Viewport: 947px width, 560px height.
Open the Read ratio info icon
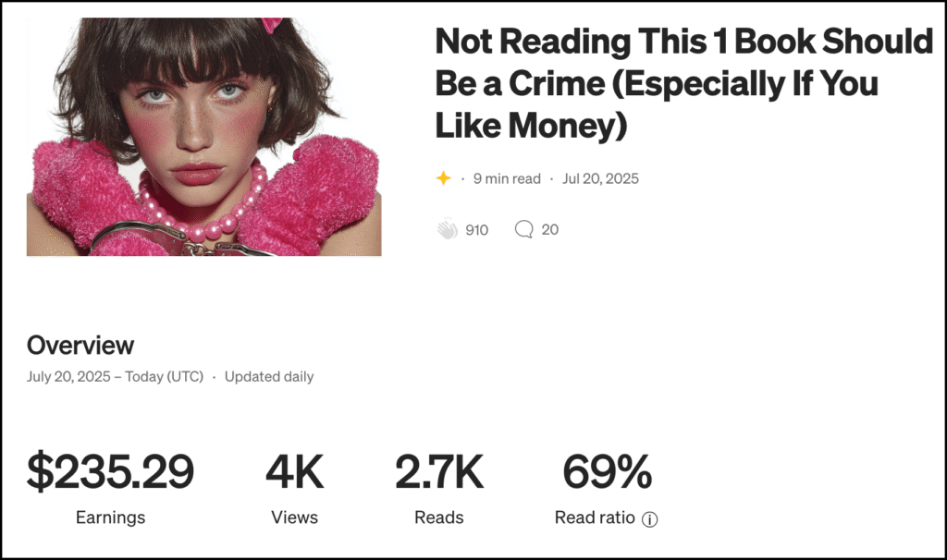[649, 518]
